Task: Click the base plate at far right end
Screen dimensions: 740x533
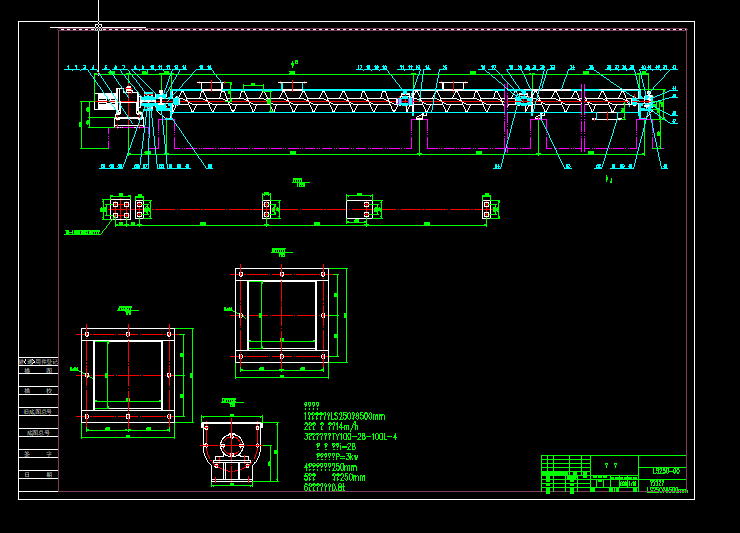Action: pos(488,209)
